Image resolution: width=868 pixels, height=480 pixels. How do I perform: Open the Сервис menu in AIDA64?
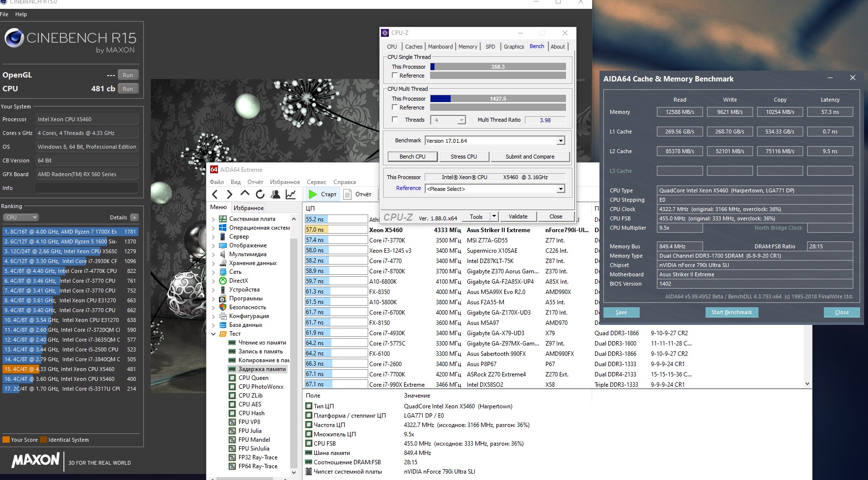(x=317, y=182)
